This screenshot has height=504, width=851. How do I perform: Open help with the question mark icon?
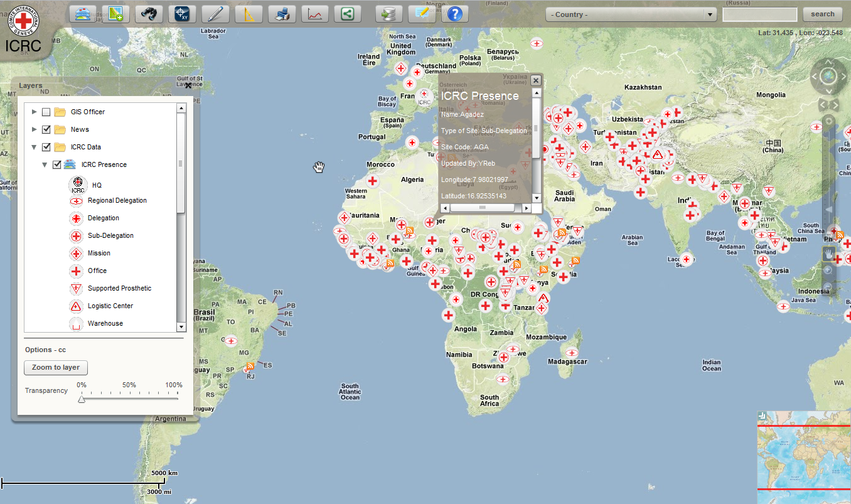click(455, 14)
